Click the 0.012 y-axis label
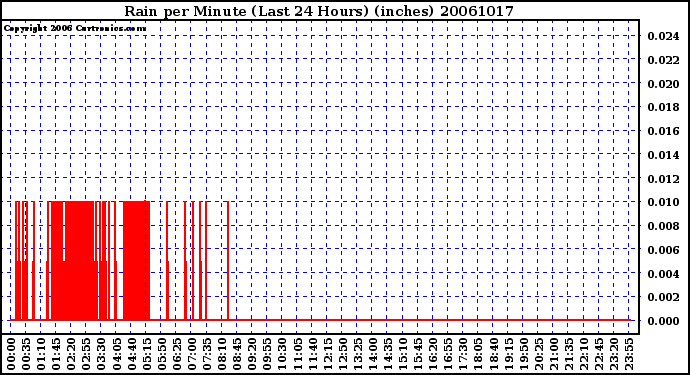This screenshot has height=375, width=690. coord(663,179)
